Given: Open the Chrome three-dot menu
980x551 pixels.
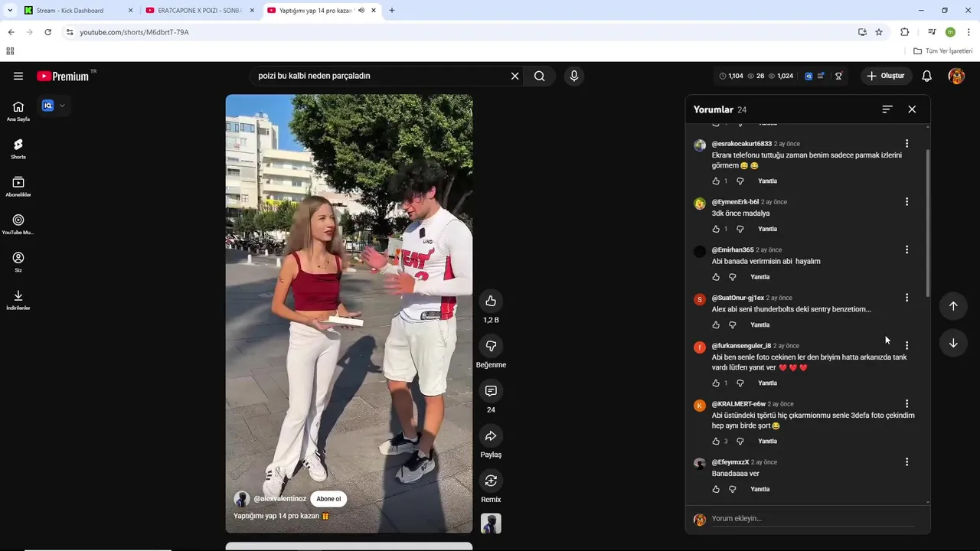Looking at the screenshot, I should [969, 32].
